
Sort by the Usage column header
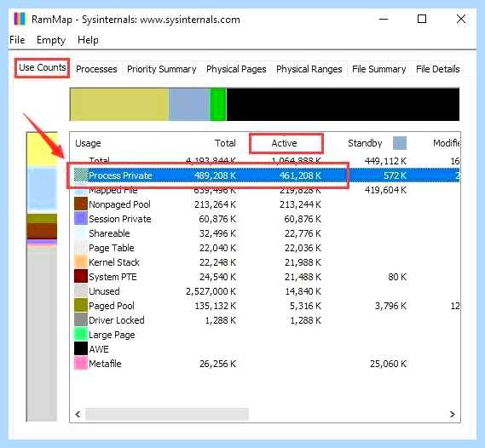point(88,143)
